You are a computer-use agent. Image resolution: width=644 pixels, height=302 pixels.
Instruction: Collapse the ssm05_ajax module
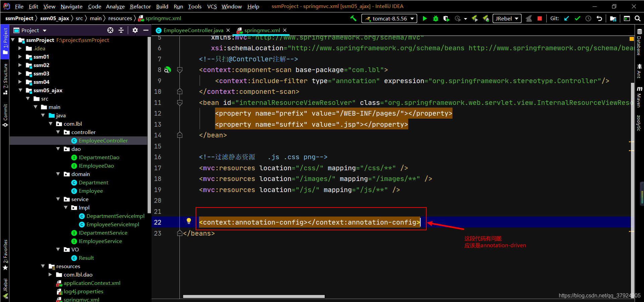[20, 90]
